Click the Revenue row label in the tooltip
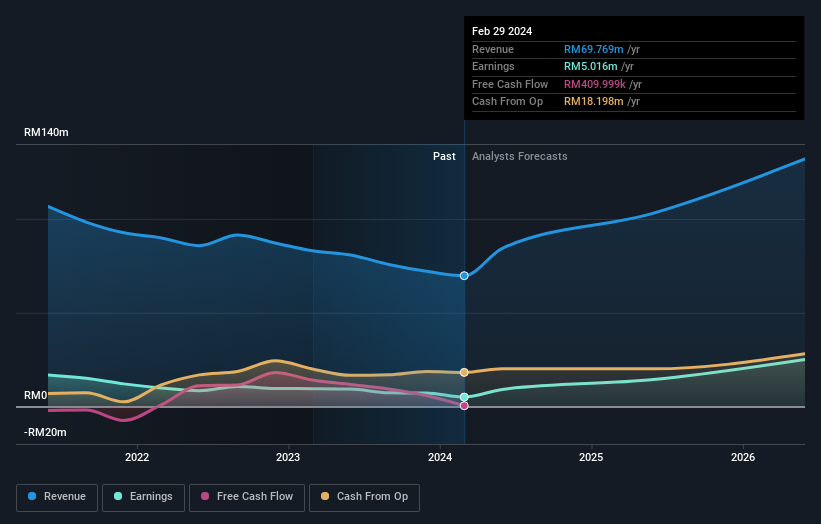The height and width of the screenshot is (524, 821). [x=493, y=49]
